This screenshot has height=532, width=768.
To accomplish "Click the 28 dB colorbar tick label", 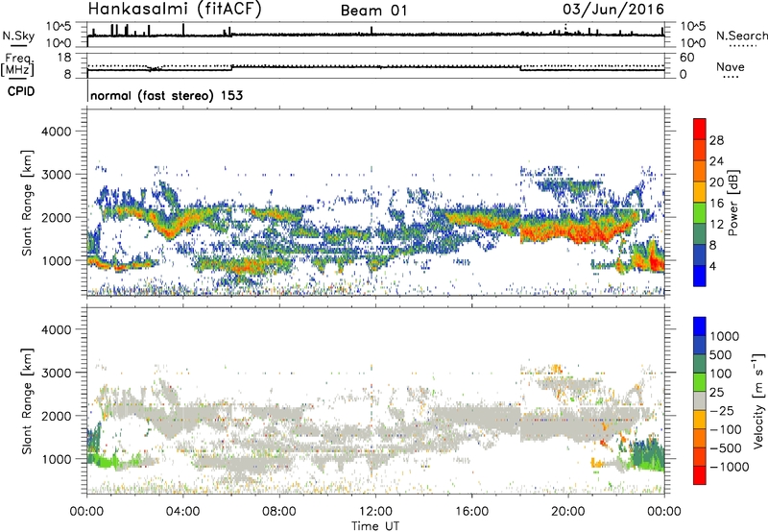I will point(716,140).
